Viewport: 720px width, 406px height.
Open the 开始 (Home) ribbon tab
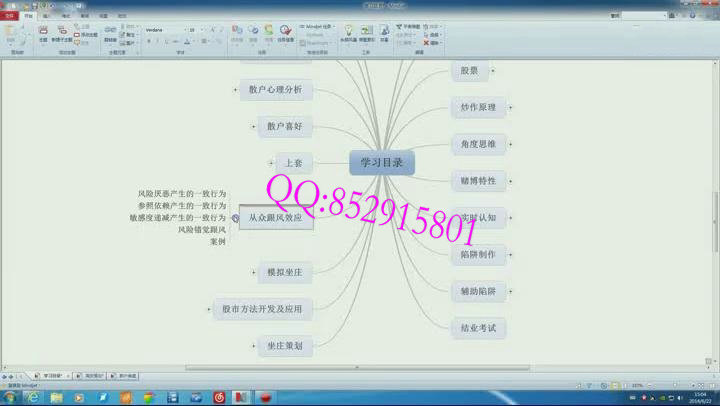click(28, 16)
